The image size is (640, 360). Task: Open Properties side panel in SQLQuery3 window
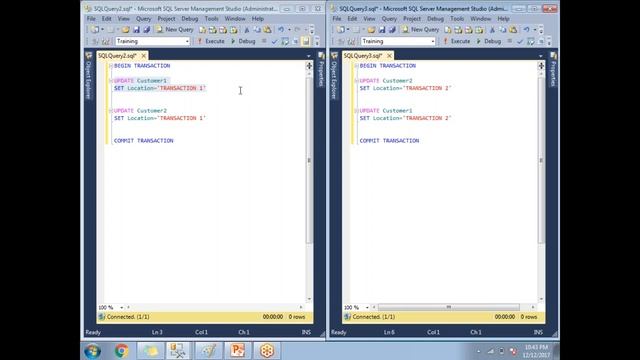click(553, 69)
